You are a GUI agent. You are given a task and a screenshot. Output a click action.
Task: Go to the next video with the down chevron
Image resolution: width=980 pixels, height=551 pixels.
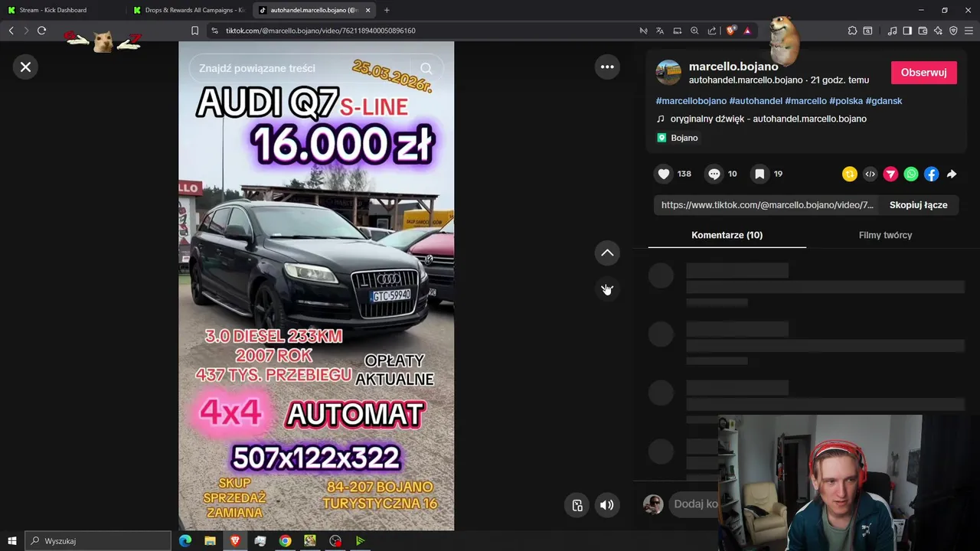[x=607, y=289]
